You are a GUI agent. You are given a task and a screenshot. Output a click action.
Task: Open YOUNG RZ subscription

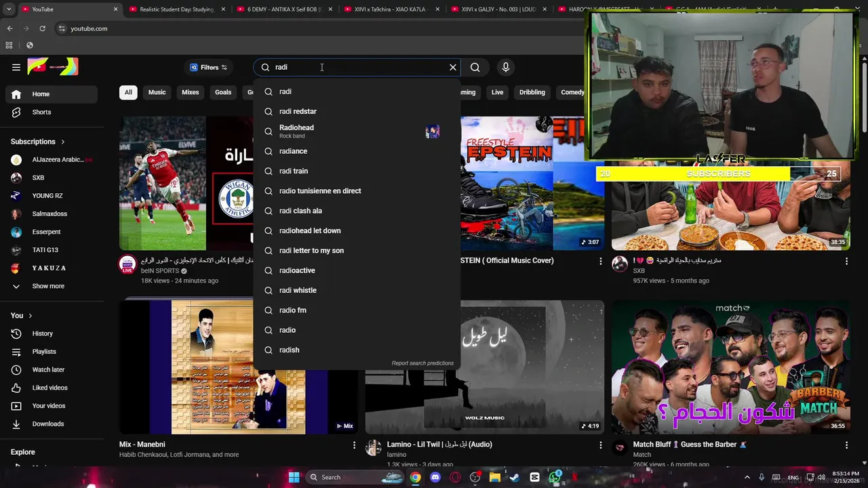point(52,196)
